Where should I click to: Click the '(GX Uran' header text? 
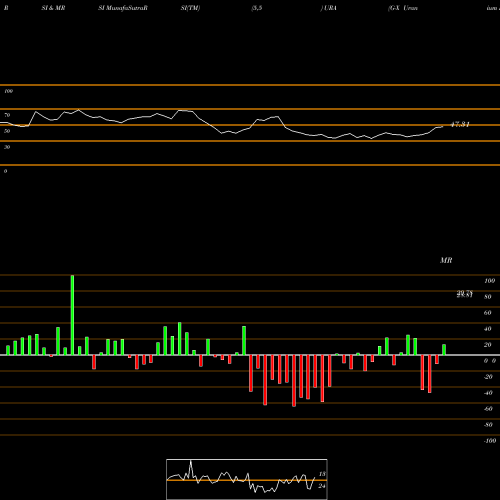403,8
